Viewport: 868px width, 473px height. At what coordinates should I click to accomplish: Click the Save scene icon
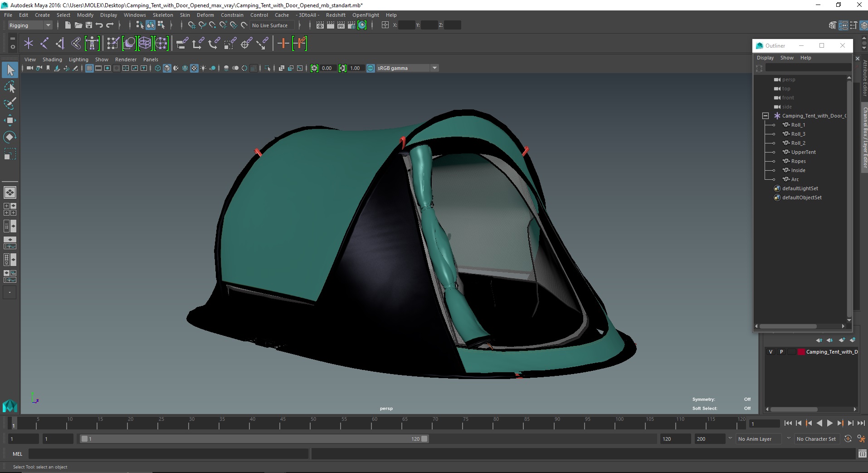coord(89,25)
